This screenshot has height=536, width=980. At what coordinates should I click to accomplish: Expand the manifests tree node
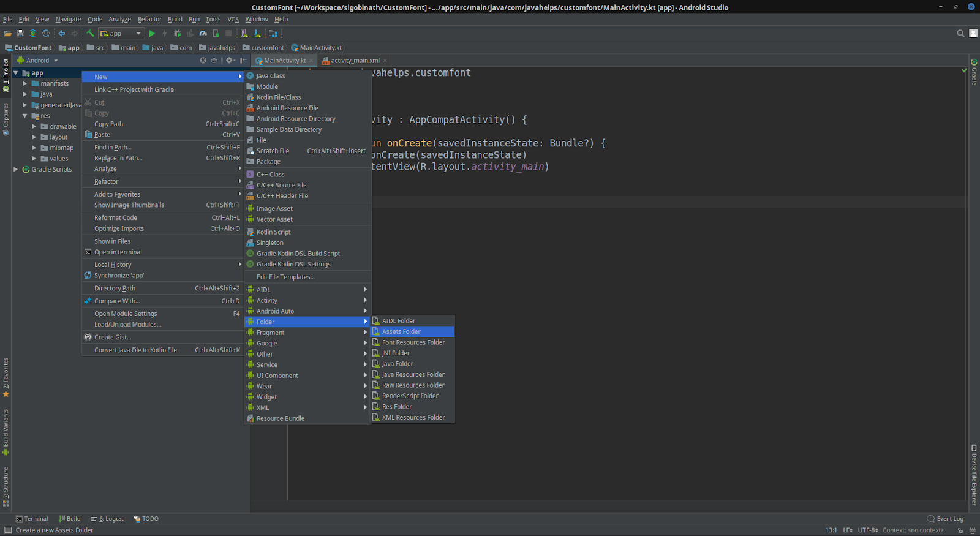coord(25,83)
